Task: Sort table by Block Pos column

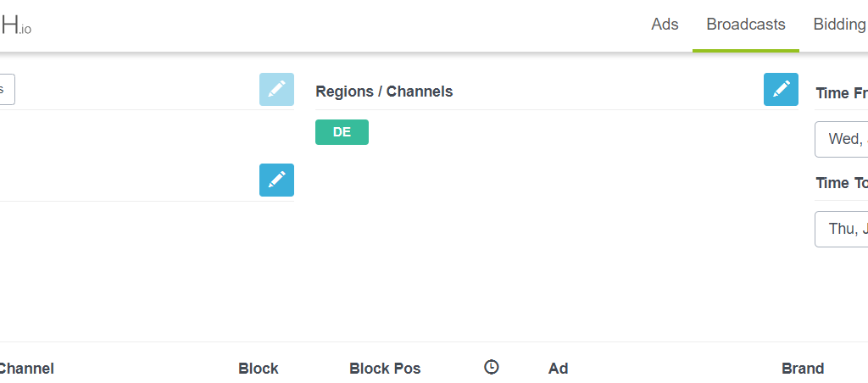Action: (385, 369)
